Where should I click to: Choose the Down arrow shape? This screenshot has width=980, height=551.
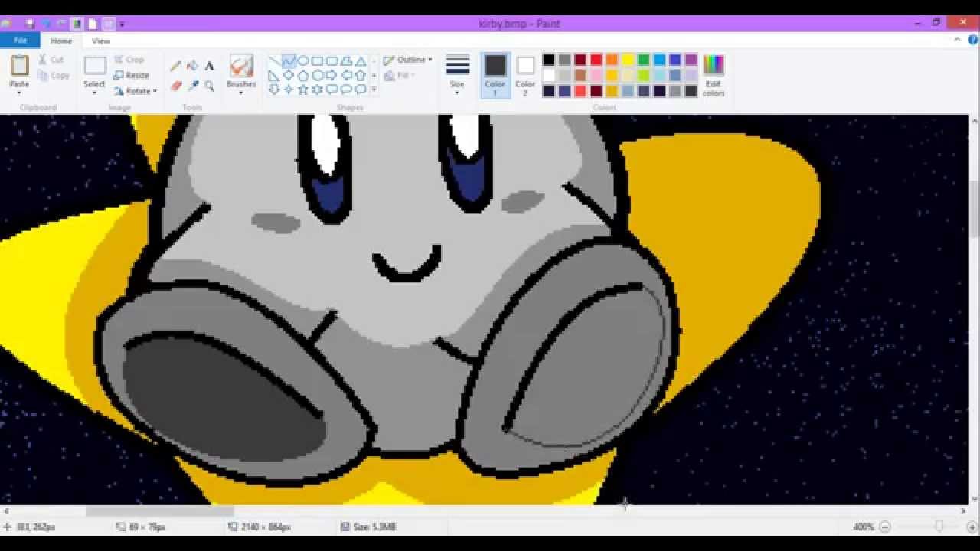[x=274, y=90]
